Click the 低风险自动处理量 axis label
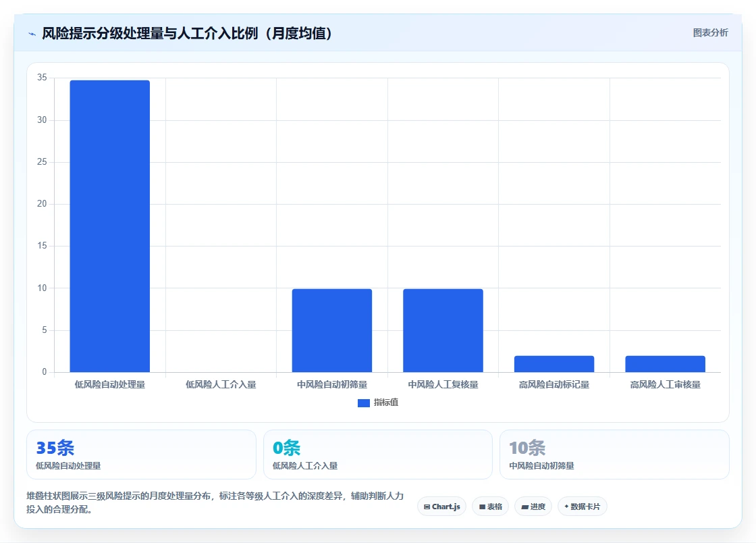Viewport: 756px width, 543px height. [110, 384]
